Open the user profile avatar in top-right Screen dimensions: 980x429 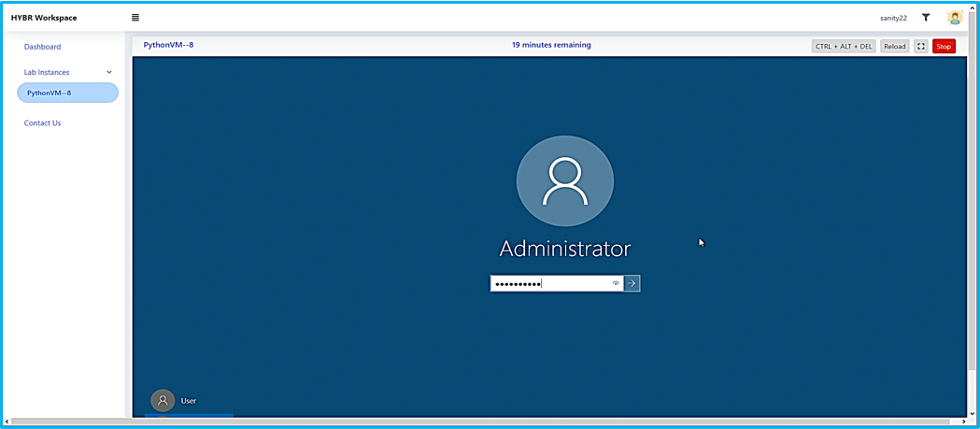954,18
